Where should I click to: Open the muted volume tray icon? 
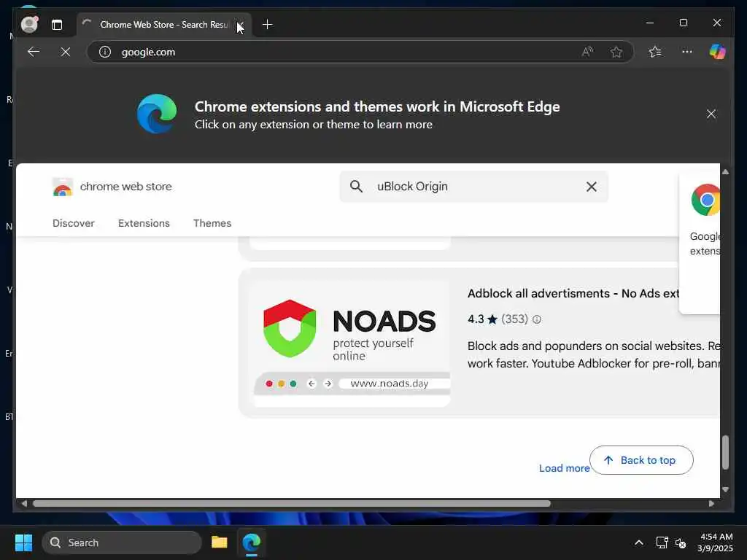click(681, 542)
